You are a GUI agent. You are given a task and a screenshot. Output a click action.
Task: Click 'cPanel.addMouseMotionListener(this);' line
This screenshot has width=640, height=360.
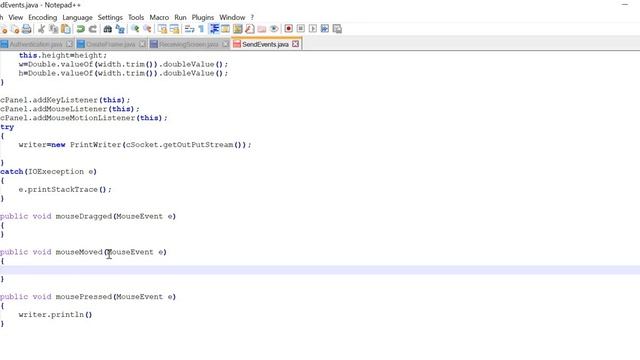(x=84, y=118)
